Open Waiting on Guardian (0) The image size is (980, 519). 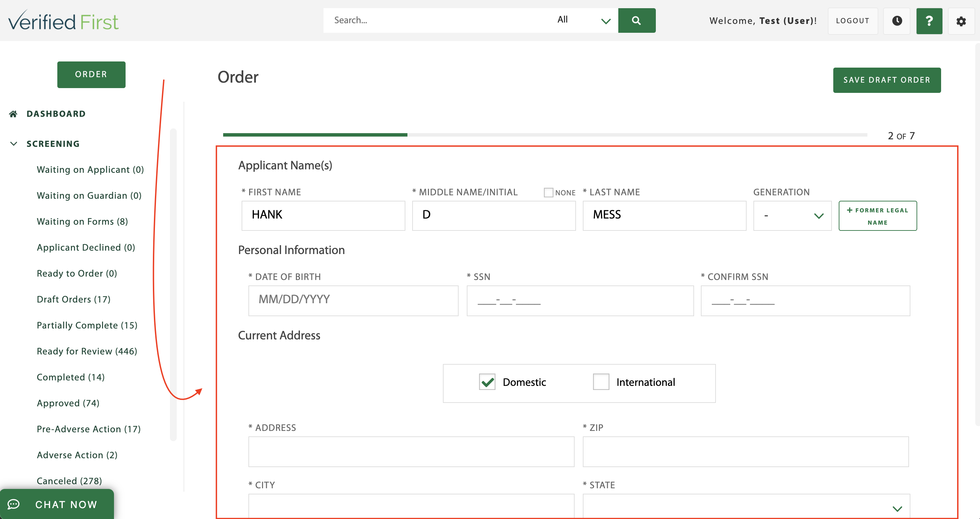tap(89, 196)
